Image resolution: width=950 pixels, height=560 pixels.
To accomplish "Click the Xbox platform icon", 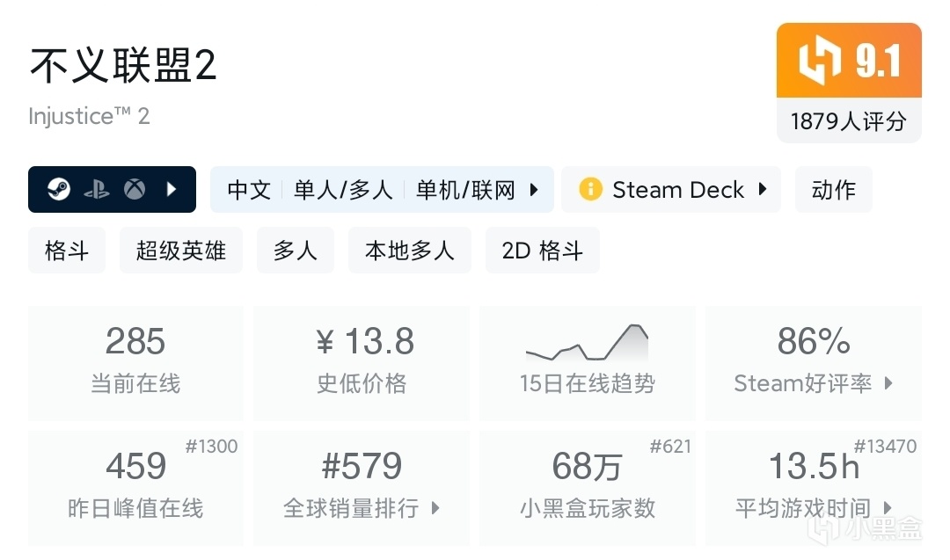I will coord(135,189).
